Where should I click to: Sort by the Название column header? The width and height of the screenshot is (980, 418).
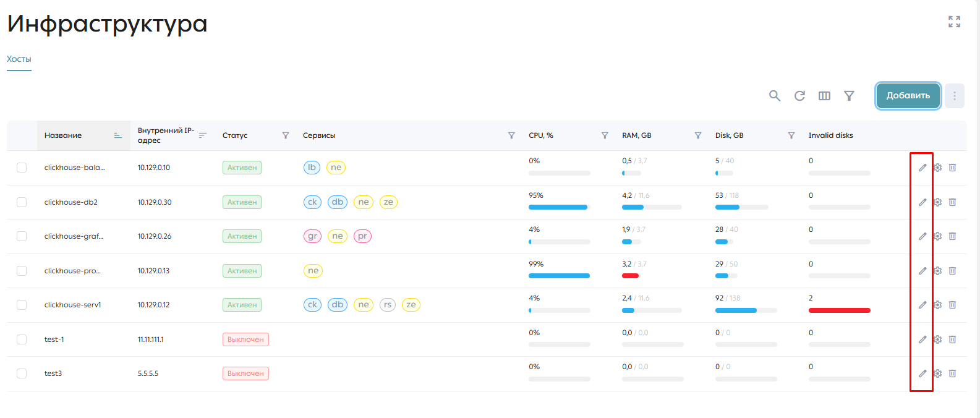pos(63,135)
